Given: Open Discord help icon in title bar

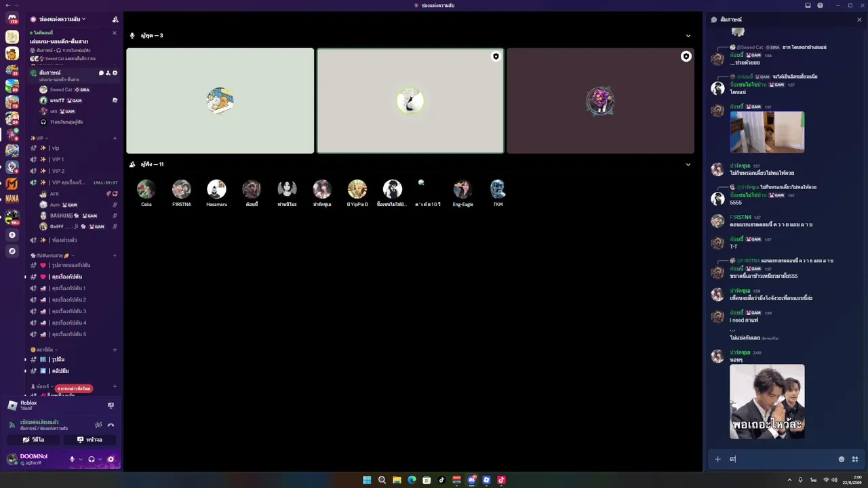Looking at the screenshot, I should (820, 5).
